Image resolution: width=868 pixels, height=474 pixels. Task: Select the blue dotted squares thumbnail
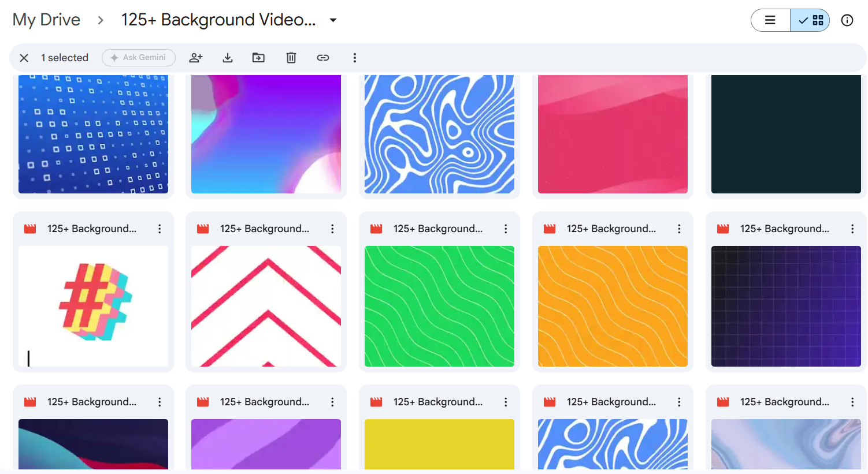click(93, 134)
